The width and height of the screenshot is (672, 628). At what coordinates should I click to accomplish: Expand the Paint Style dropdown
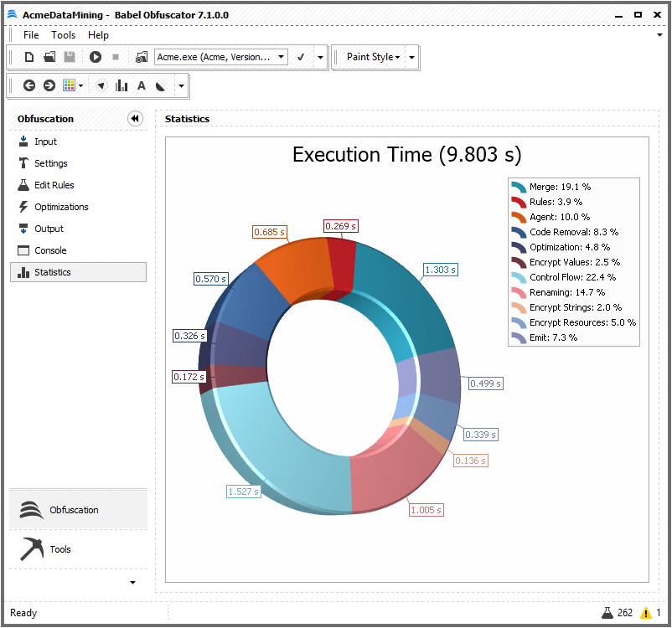[374, 57]
